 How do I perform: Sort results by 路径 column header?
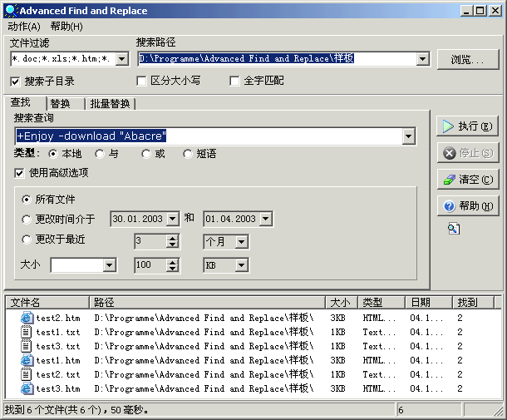[207, 303]
